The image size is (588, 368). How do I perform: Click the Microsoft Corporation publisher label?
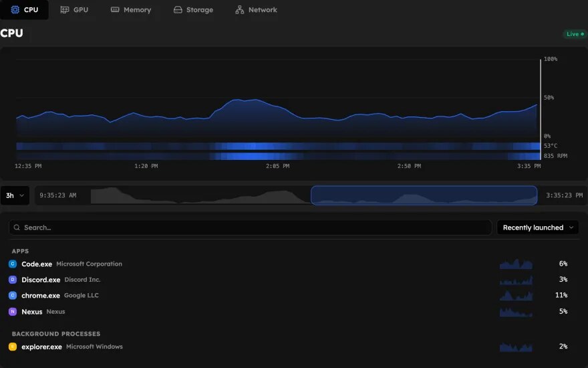pyautogui.click(x=89, y=264)
